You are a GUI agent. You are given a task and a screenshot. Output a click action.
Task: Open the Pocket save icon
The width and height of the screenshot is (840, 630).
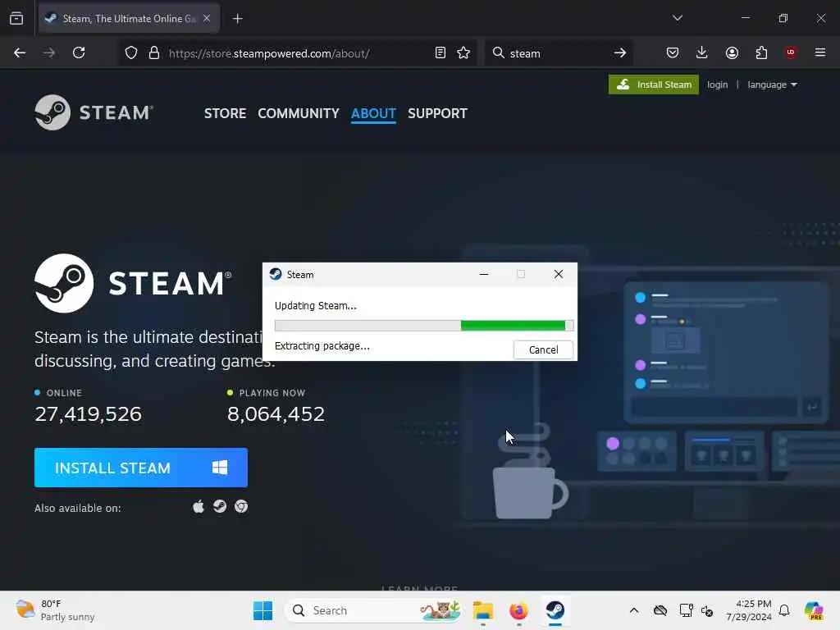pyautogui.click(x=673, y=52)
